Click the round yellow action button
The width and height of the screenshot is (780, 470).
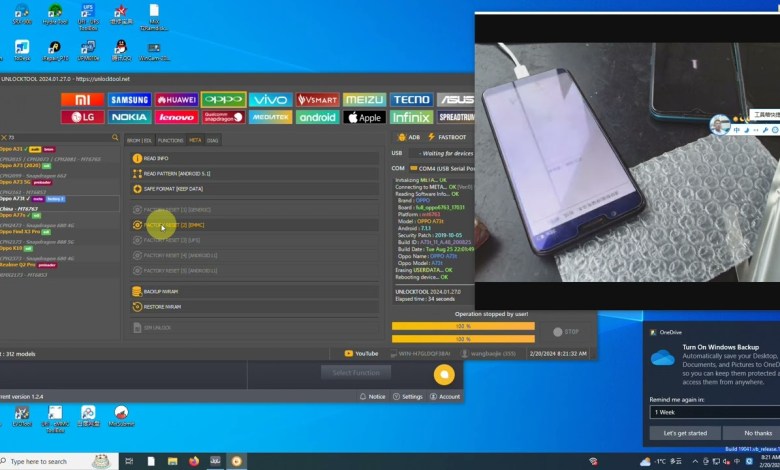pos(444,375)
